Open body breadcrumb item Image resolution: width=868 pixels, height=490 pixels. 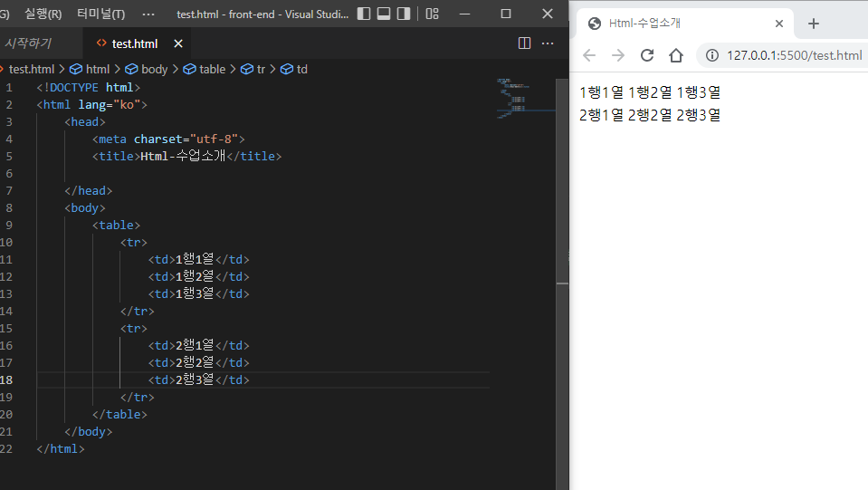tap(155, 69)
